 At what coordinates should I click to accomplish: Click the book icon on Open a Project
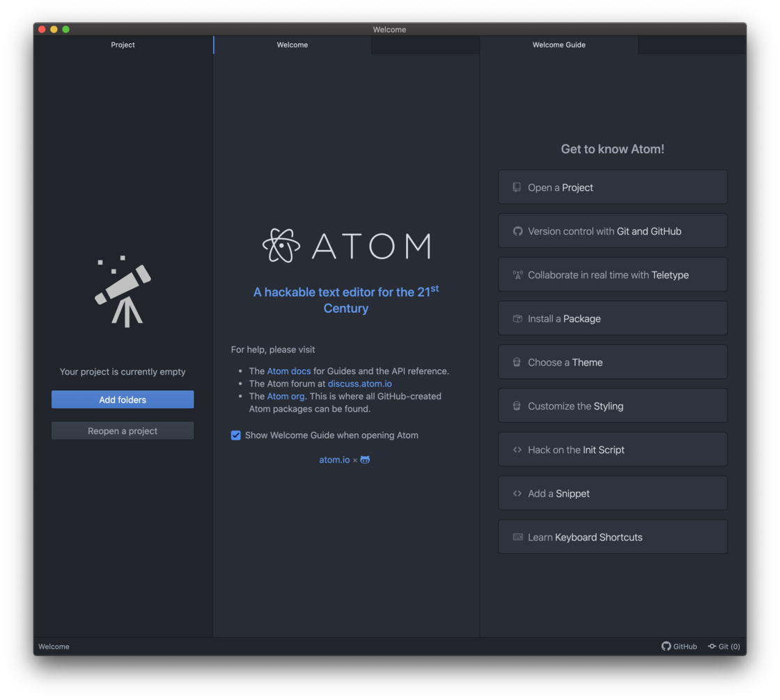pyautogui.click(x=516, y=187)
